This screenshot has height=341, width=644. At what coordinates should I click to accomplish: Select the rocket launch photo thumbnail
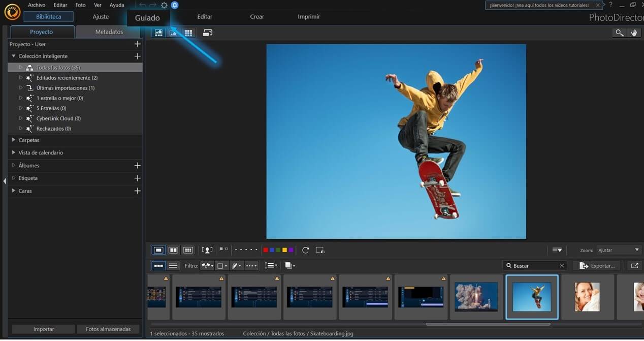(x=476, y=297)
